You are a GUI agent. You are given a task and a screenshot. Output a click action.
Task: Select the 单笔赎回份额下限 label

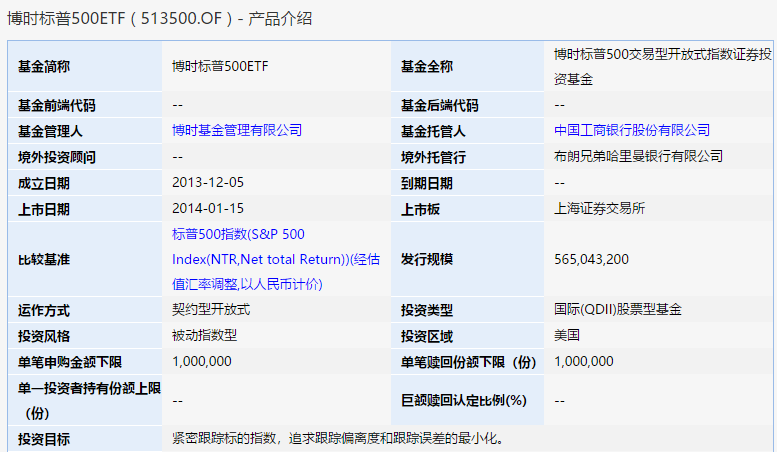pos(469,363)
